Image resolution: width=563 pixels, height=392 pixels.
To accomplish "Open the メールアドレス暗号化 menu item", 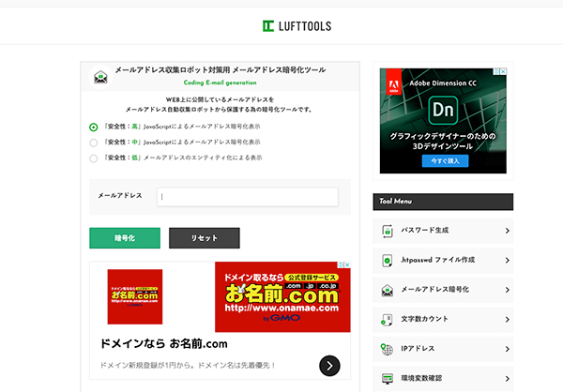I will 434,291.
